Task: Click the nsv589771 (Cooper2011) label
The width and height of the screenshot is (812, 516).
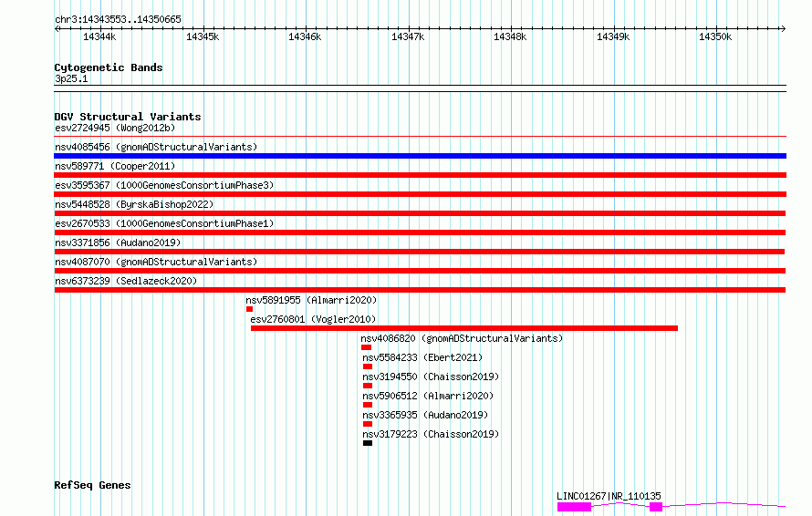Action: tap(115, 166)
